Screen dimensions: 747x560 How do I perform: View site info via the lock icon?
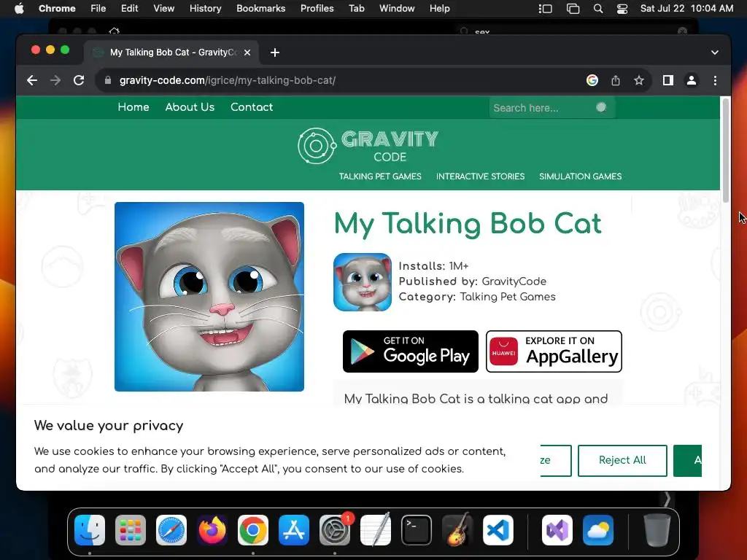tap(108, 80)
